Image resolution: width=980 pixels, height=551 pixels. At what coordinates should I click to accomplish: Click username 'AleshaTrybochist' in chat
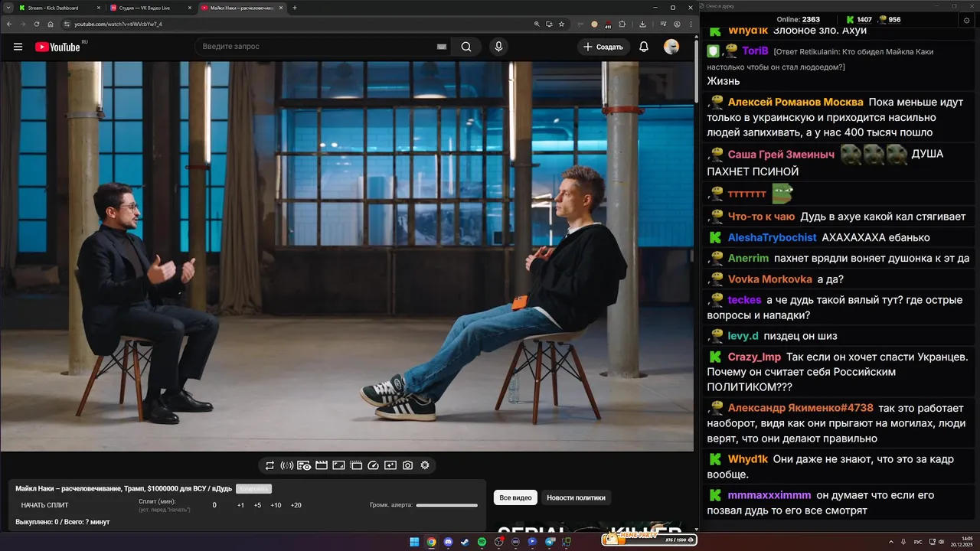[772, 237]
